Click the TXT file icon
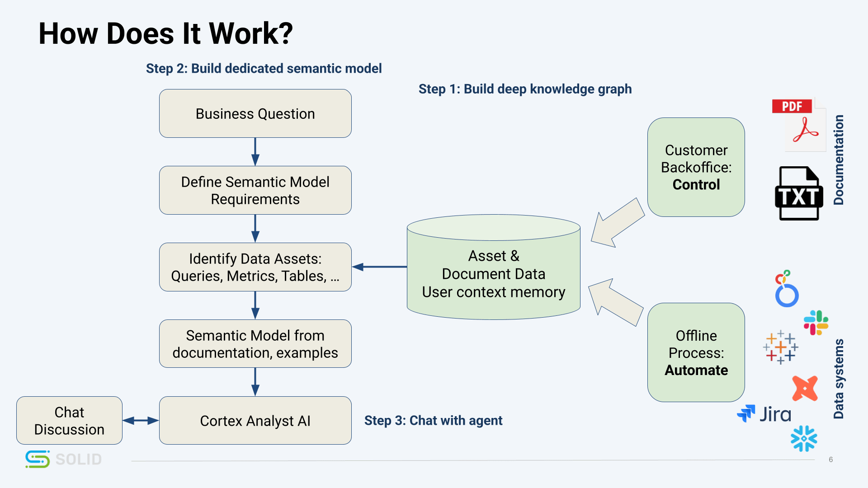The image size is (868, 488). [x=799, y=193]
